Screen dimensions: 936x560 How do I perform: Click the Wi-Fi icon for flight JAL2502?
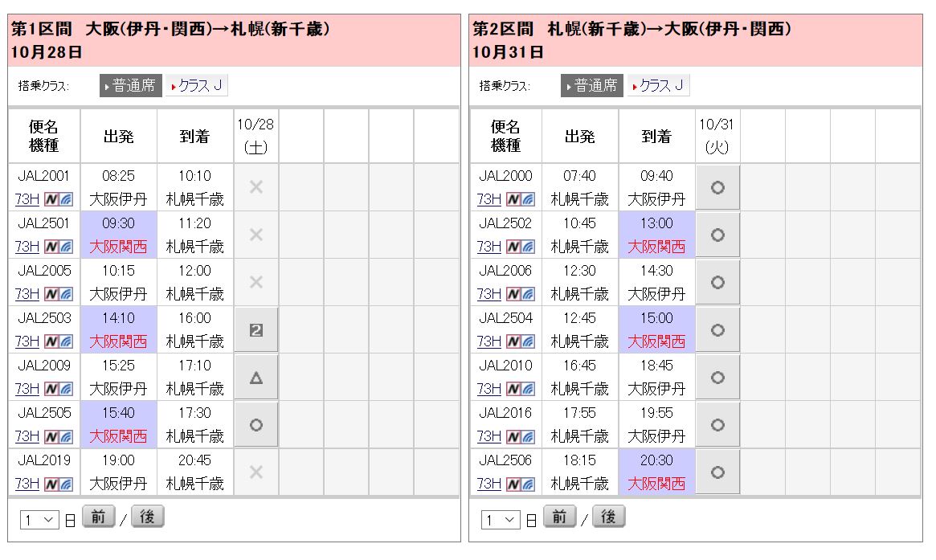click(528, 247)
